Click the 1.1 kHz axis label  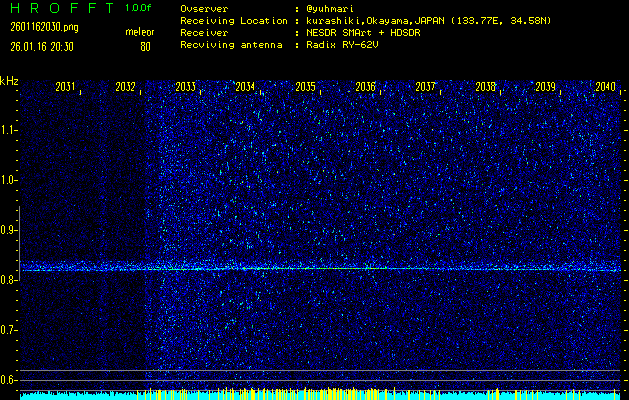tap(9, 130)
